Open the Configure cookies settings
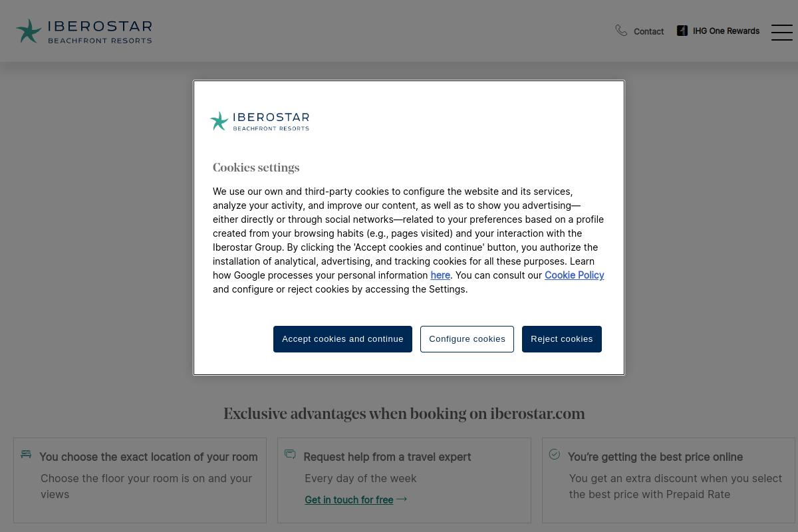This screenshot has height=532, width=798. tap(467, 339)
